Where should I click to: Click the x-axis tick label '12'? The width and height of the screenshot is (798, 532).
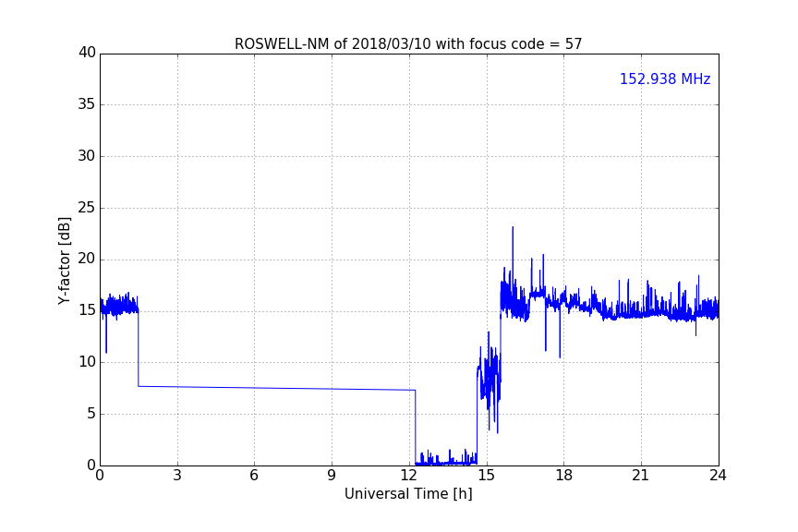409,476
